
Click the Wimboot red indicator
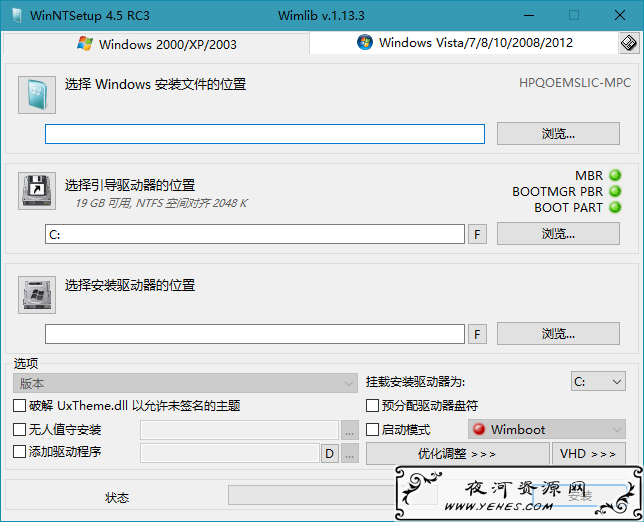pyautogui.click(x=479, y=429)
